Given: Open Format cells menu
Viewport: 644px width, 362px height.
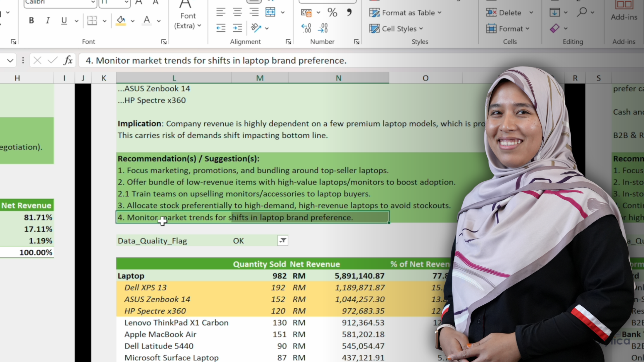Looking at the screenshot, I should coord(508,29).
